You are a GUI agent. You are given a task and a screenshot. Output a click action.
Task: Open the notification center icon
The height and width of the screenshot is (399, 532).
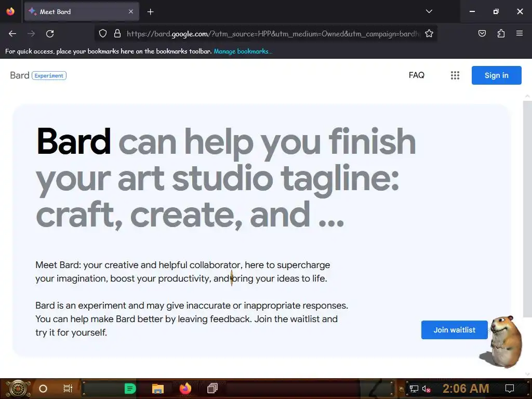[x=510, y=389]
